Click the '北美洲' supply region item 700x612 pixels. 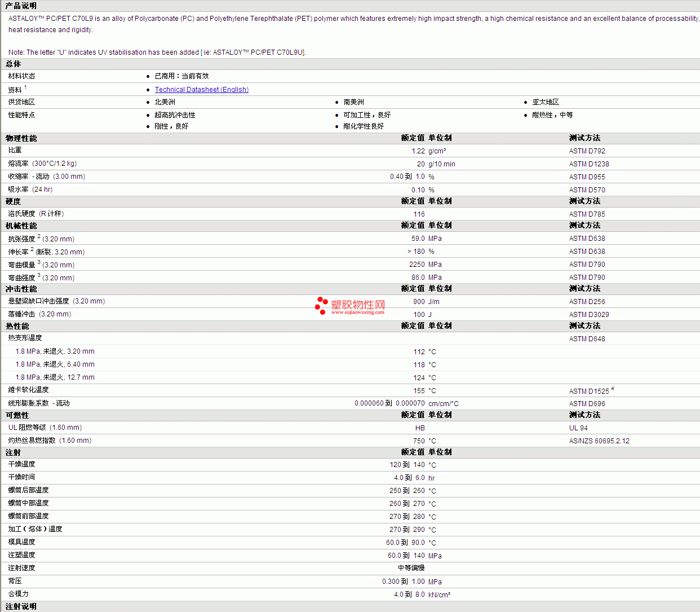[x=165, y=102]
